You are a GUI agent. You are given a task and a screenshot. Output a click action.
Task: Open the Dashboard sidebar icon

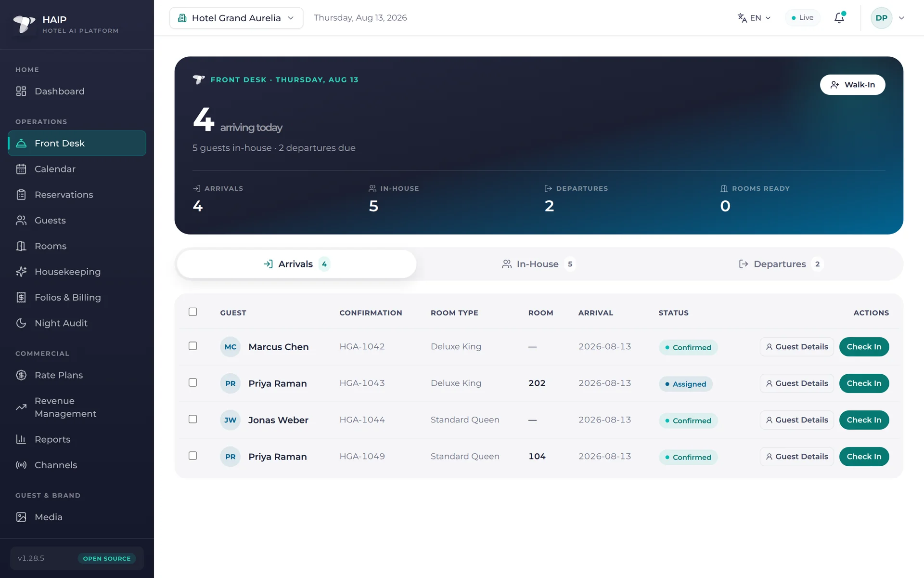(21, 92)
